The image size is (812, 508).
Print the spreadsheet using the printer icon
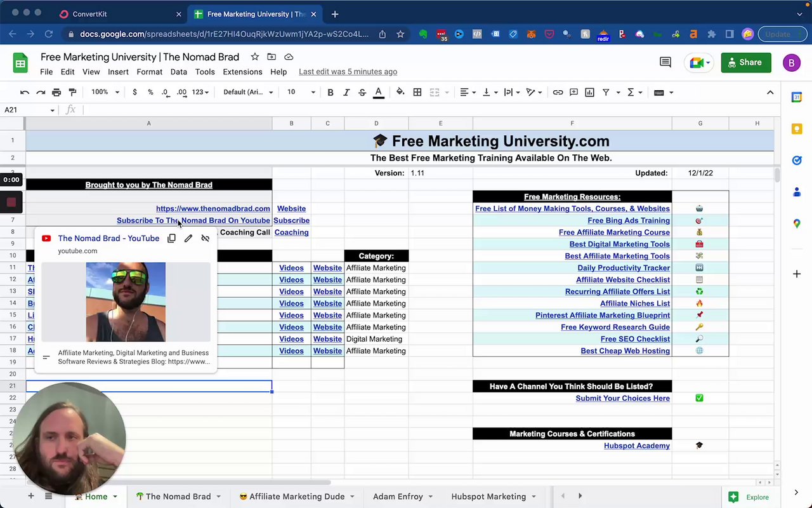pos(56,92)
